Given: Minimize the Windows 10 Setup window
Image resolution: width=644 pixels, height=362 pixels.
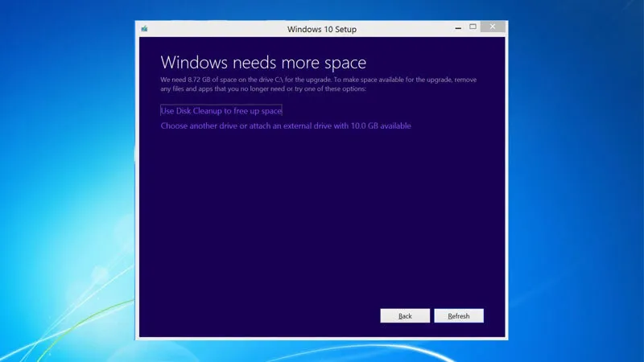Looking at the screenshot, I should pos(458,27).
